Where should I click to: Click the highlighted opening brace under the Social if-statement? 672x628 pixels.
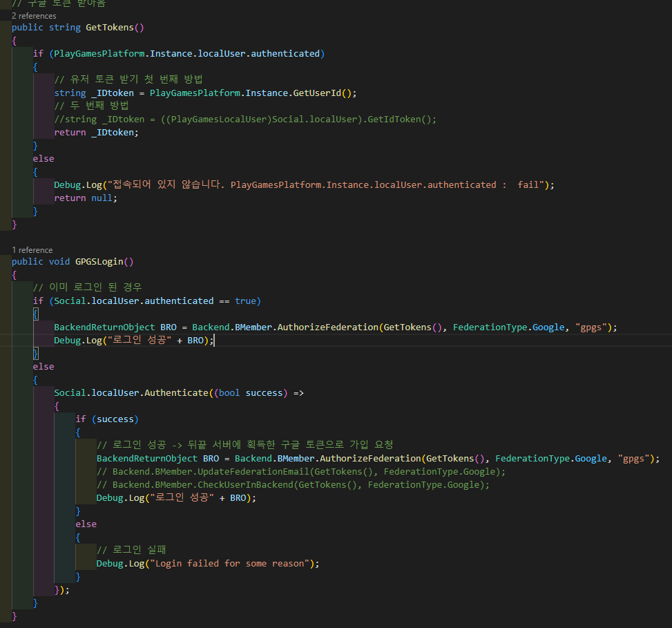[x=36, y=314]
